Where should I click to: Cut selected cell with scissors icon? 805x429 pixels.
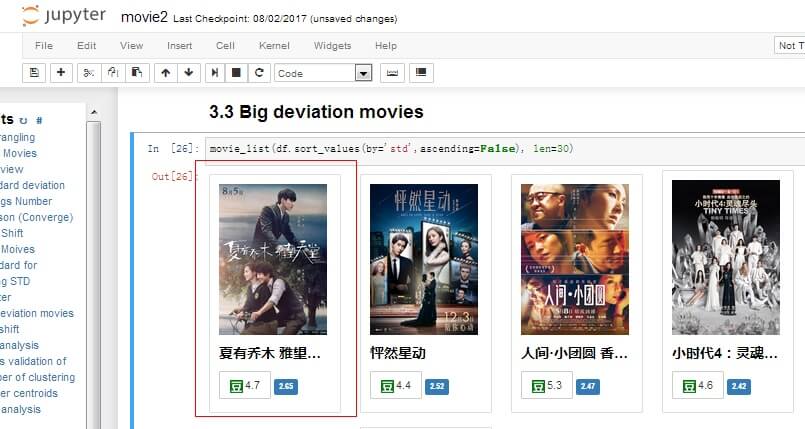pyautogui.click(x=89, y=73)
